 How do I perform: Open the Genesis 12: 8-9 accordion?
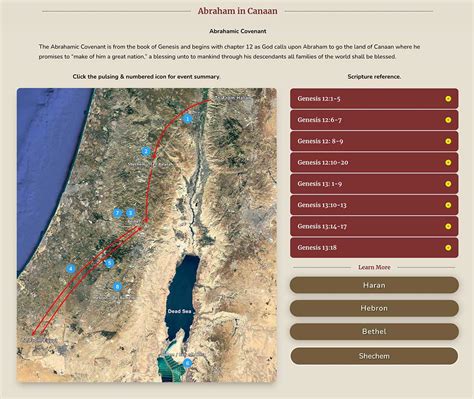pos(374,141)
